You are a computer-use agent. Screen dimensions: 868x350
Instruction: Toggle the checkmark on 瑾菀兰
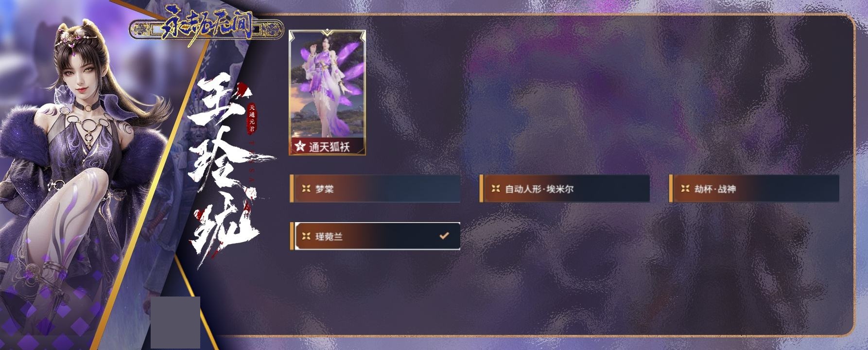click(444, 236)
